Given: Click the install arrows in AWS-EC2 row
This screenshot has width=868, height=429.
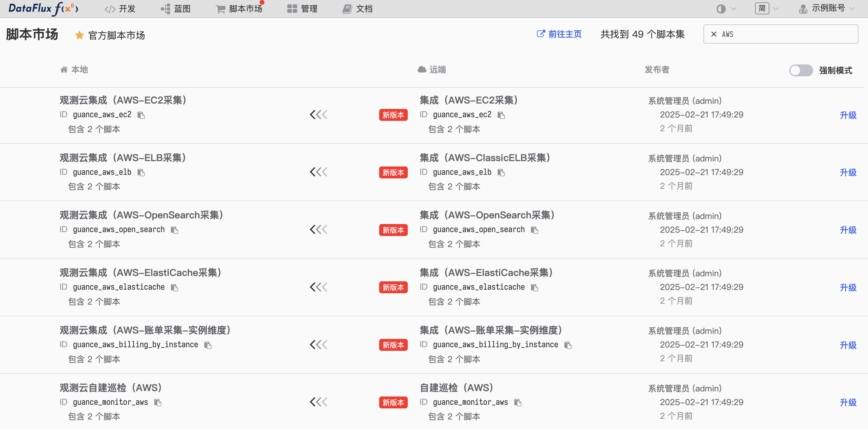Looking at the screenshot, I should (x=318, y=115).
